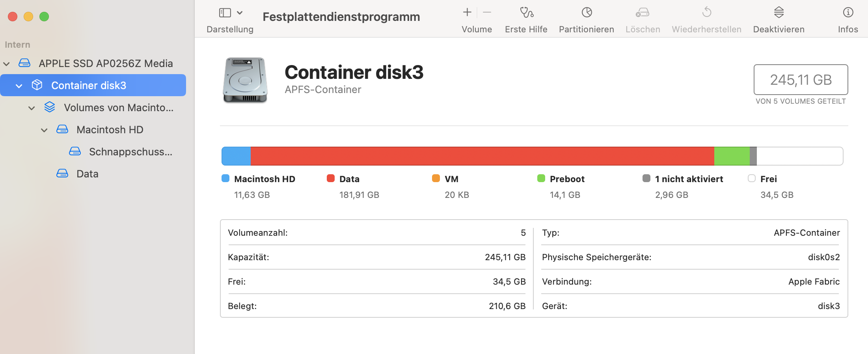The image size is (868, 354).
Task: Remove volume using the minus icon
Action: click(487, 13)
